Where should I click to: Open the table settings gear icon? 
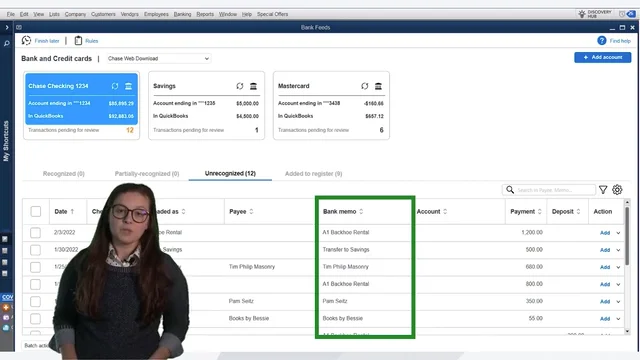(x=617, y=190)
